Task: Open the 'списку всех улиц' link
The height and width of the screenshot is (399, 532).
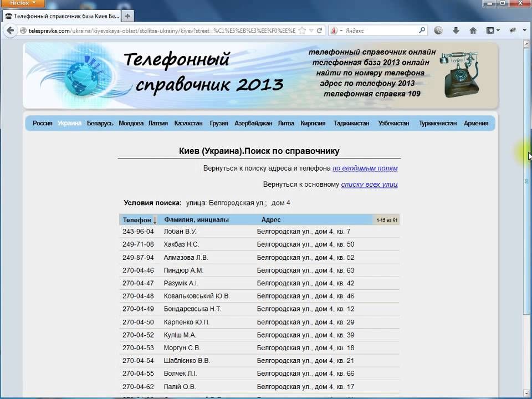Action: [x=369, y=185]
